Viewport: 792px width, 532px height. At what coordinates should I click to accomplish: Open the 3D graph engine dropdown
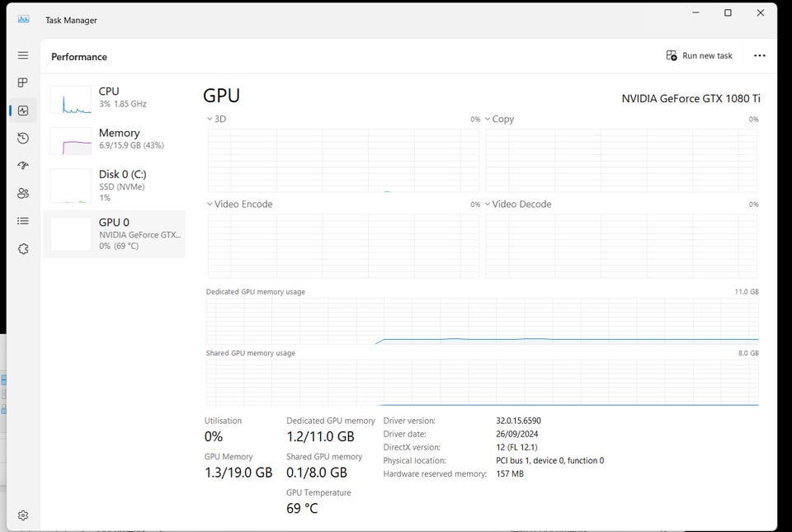[216, 120]
